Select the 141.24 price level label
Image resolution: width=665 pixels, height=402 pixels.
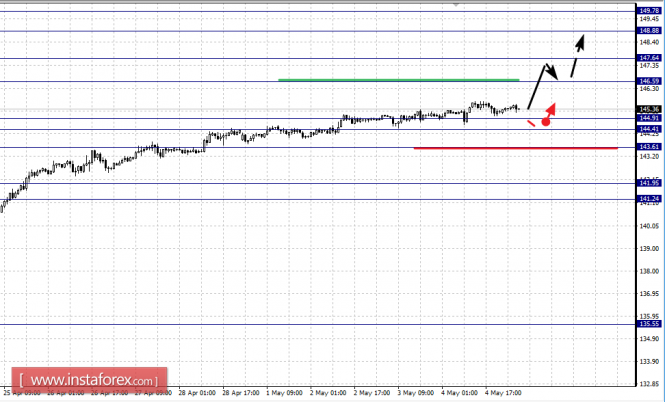click(649, 198)
